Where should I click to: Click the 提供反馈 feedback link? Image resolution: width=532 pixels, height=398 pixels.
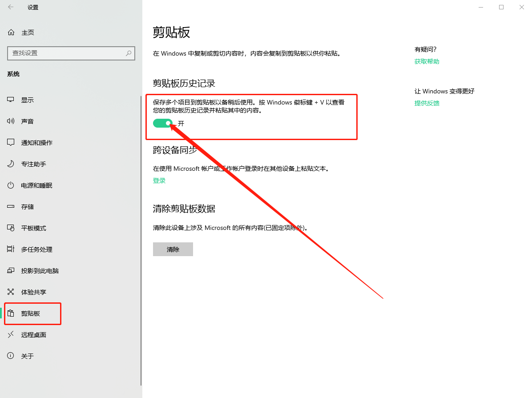coord(427,103)
